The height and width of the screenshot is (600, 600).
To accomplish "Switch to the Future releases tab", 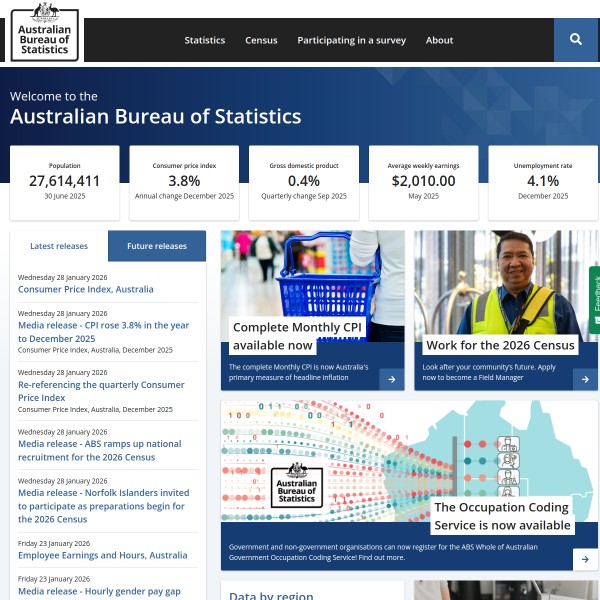I will tap(157, 246).
